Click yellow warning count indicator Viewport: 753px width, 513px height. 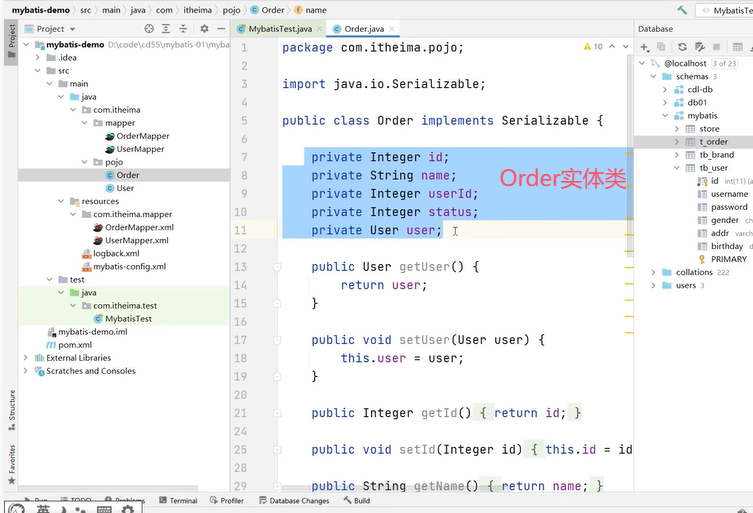[x=593, y=47]
